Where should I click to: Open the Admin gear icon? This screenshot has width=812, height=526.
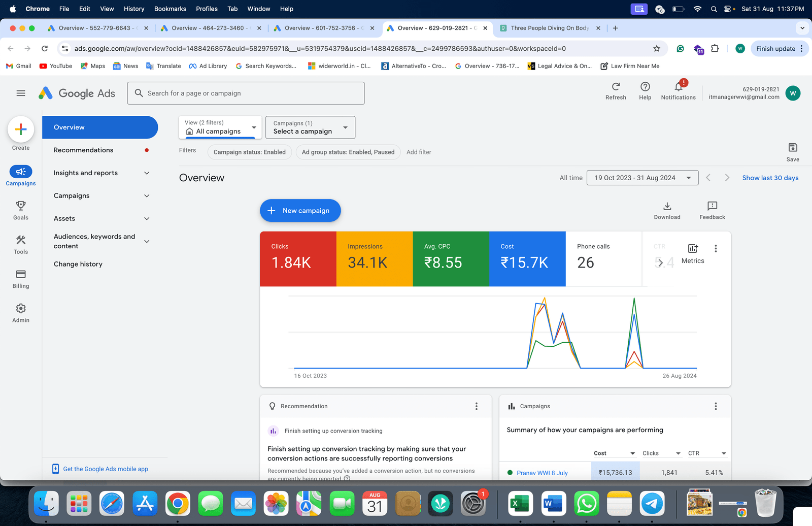[21, 309]
